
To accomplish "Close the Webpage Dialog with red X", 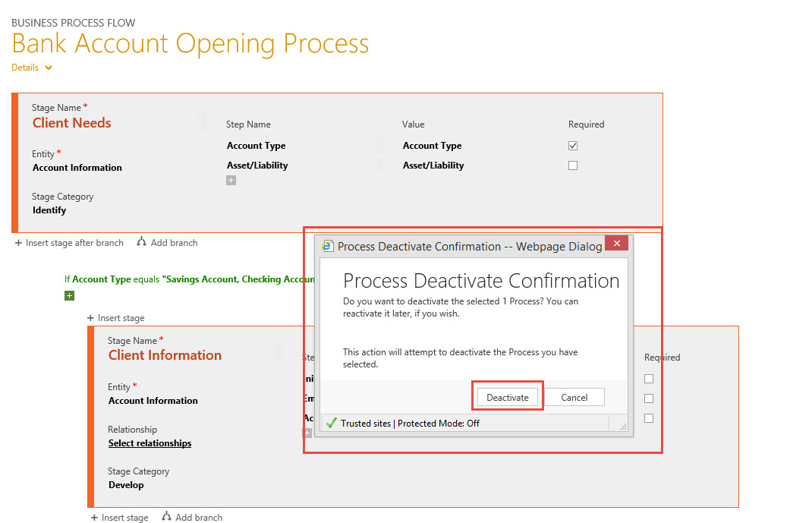I will click(616, 244).
